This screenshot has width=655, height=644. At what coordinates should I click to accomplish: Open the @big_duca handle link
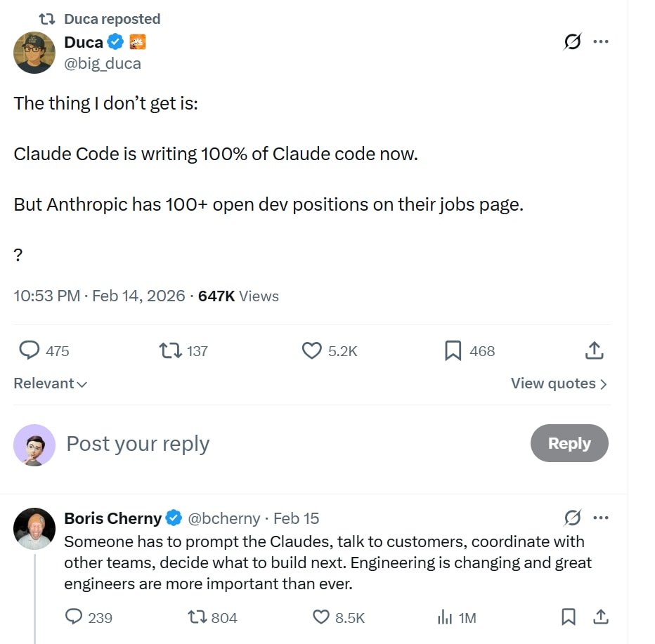pos(103,63)
